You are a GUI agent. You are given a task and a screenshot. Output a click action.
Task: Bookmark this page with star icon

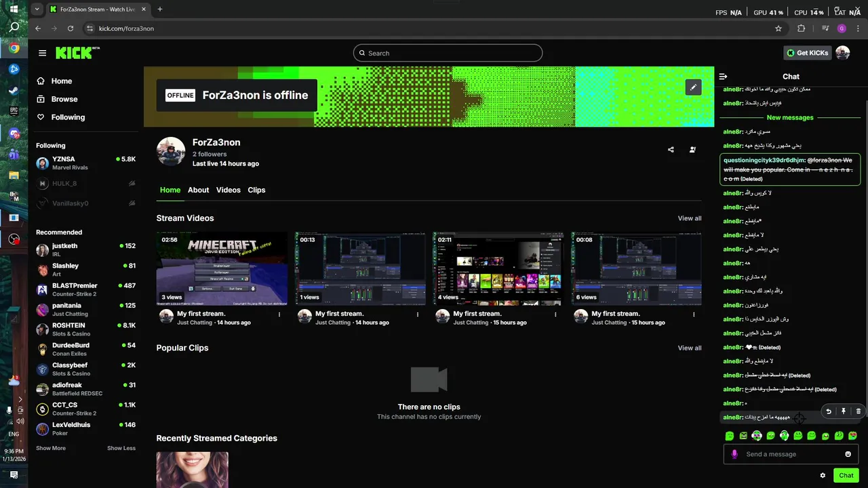pos(778,28)
